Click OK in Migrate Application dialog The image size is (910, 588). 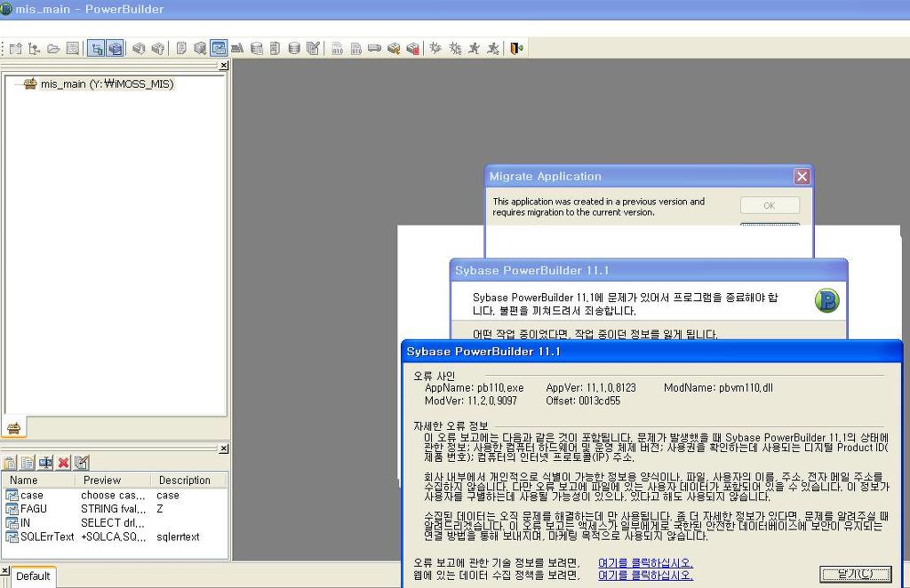(x=770, y=205)
